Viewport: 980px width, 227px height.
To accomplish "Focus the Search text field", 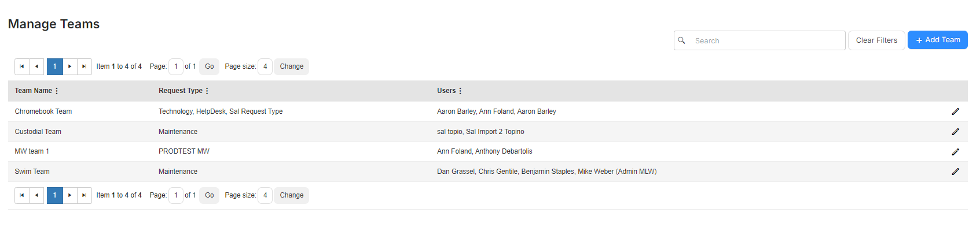I will click(759, 40).
